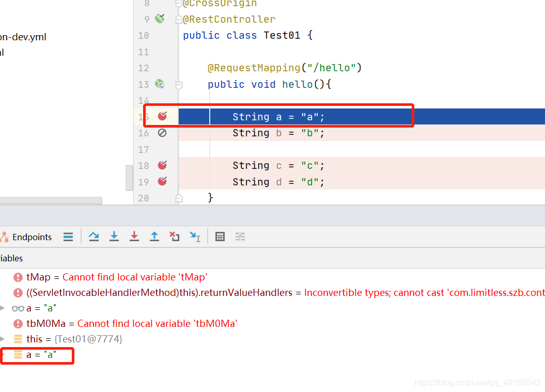Collapse hello method fold marker line 13

(x=179, y=85)
